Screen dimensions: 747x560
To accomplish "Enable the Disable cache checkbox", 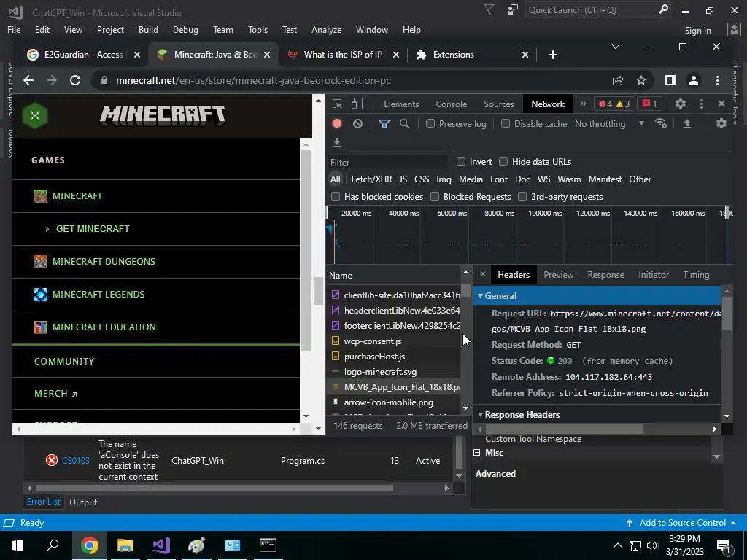I will tap(506, 123).
